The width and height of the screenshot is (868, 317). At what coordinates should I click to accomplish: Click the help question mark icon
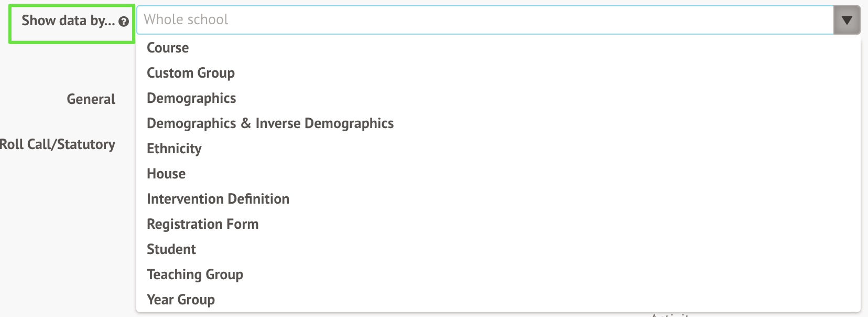click(x=124, y=22)
